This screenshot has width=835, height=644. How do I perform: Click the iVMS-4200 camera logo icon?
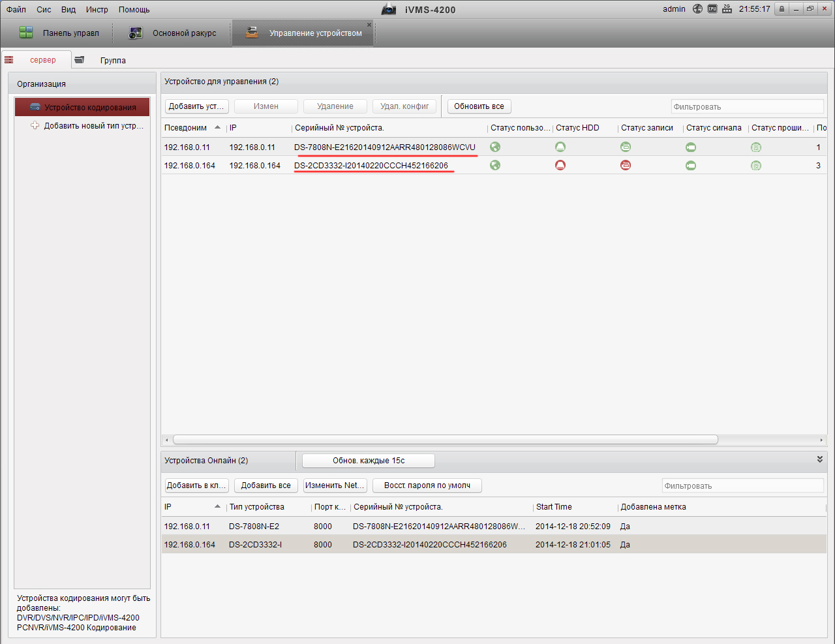[x=389, y=9]
